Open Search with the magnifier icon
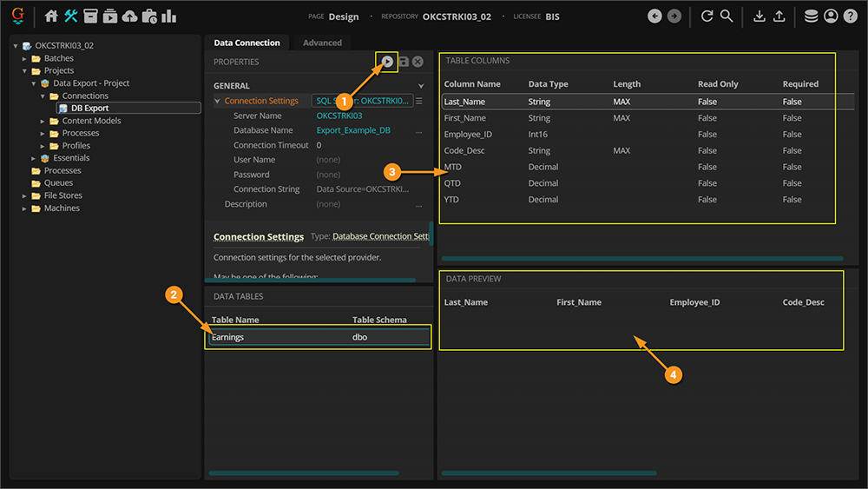The height and width of the screenshot is (489, 868). pyautogui.click(x=727, y=17)
